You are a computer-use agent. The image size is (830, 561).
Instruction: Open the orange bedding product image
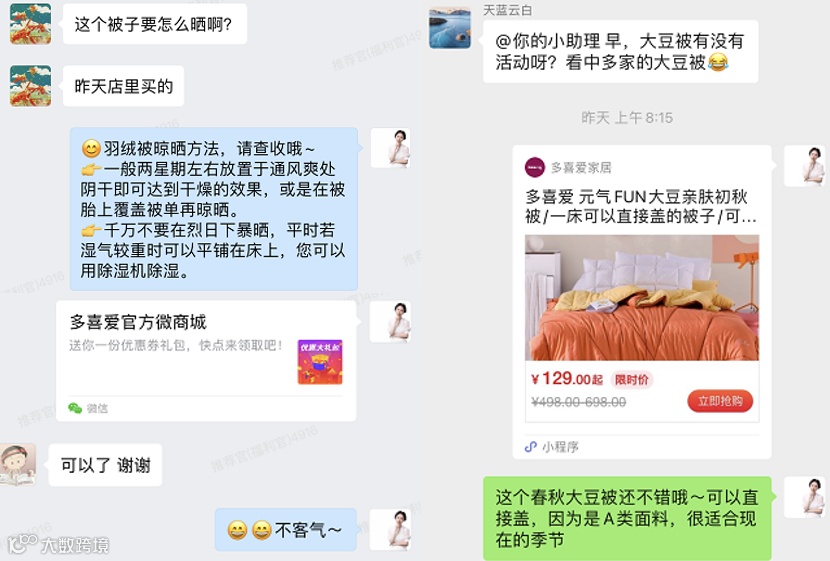[x=642, y=297]
